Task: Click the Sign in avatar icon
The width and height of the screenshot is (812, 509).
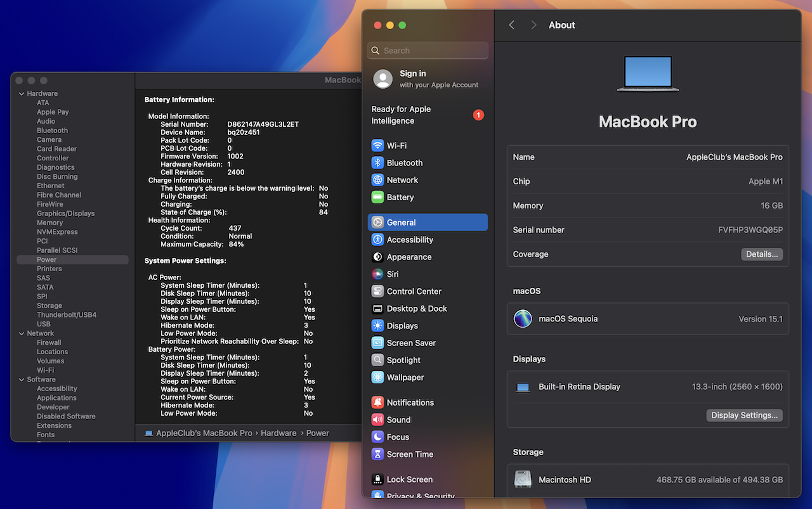Action: coord(383,79)
